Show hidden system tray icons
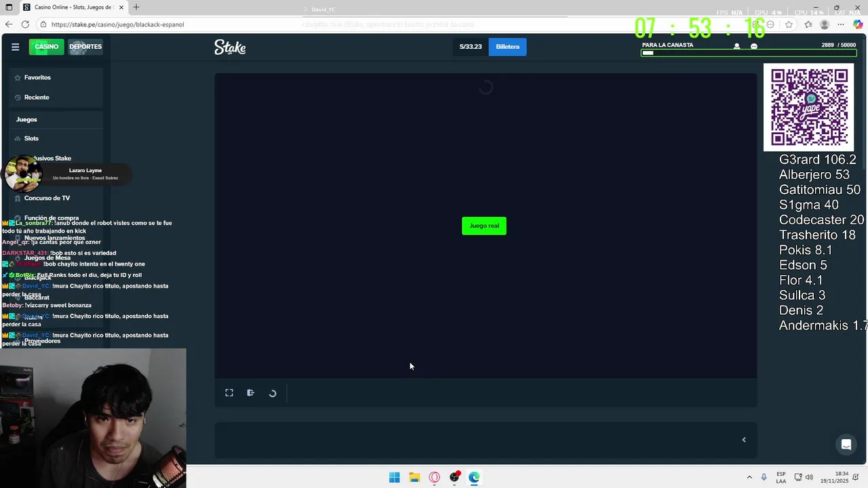The height and width of the screenshot is (488, 868). point(749,477)
